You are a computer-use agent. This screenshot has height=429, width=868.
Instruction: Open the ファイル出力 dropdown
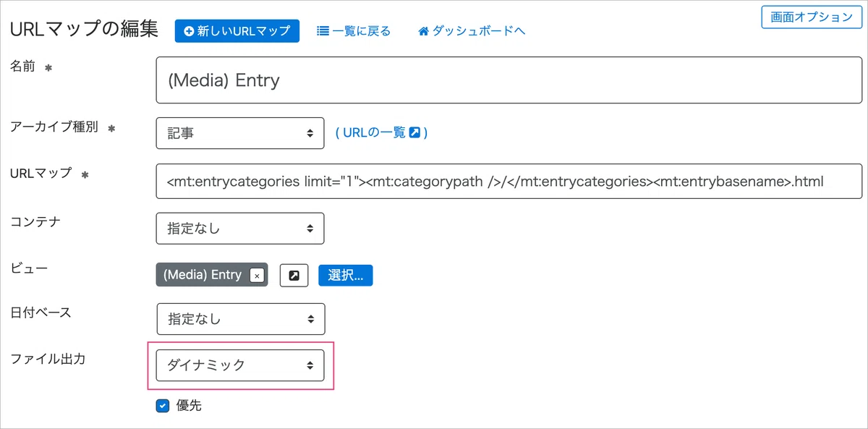tap(240, 365)
